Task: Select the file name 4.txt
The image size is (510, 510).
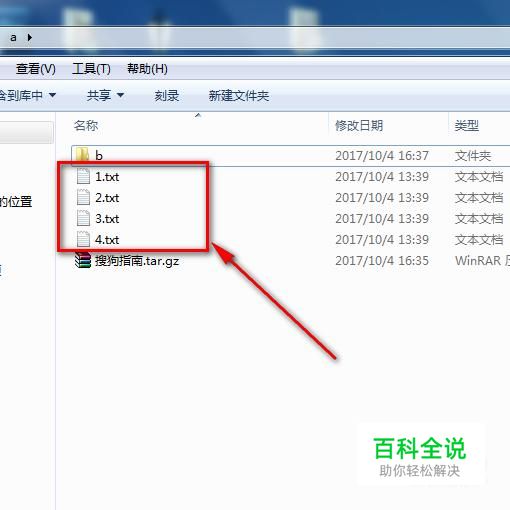Action: (107, 240)
